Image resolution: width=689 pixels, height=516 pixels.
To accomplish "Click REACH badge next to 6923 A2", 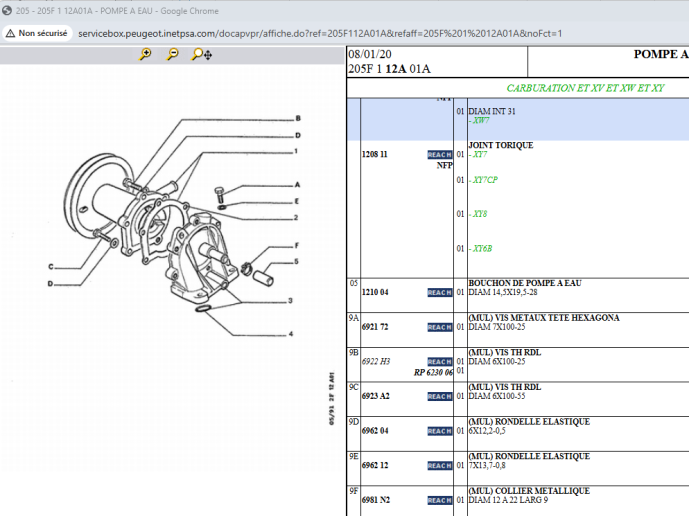I will pos(439,397).
